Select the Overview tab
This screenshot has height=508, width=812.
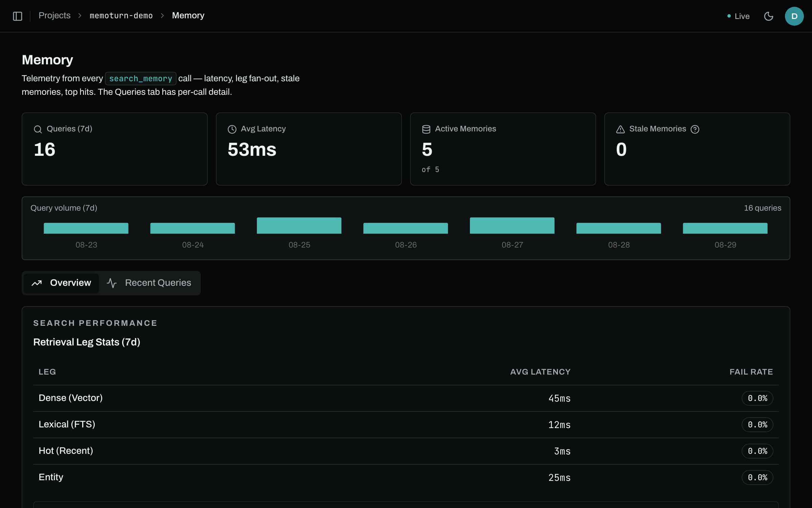click(x=61, y=283)
